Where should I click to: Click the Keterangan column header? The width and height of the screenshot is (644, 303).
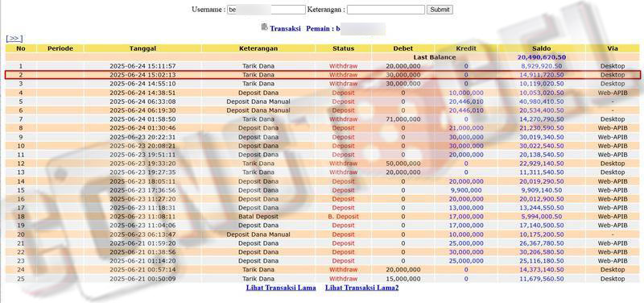258,48
